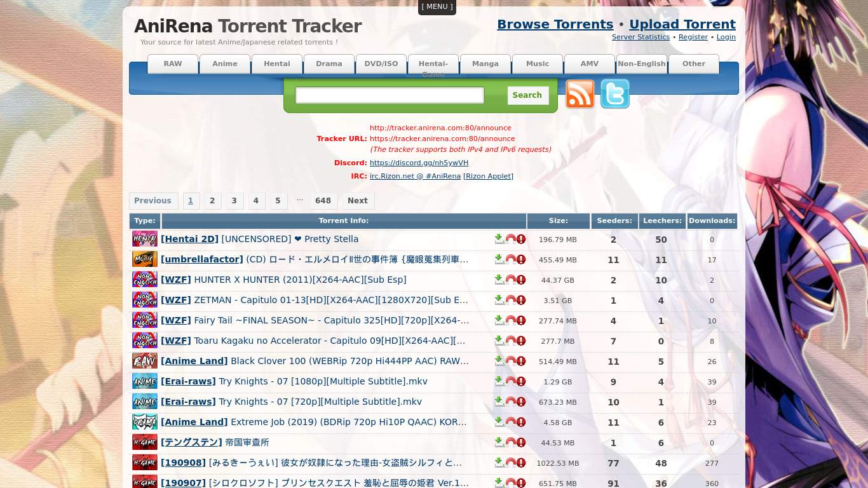Click red info icon for ZETMAN row

(x=521, y=300)
